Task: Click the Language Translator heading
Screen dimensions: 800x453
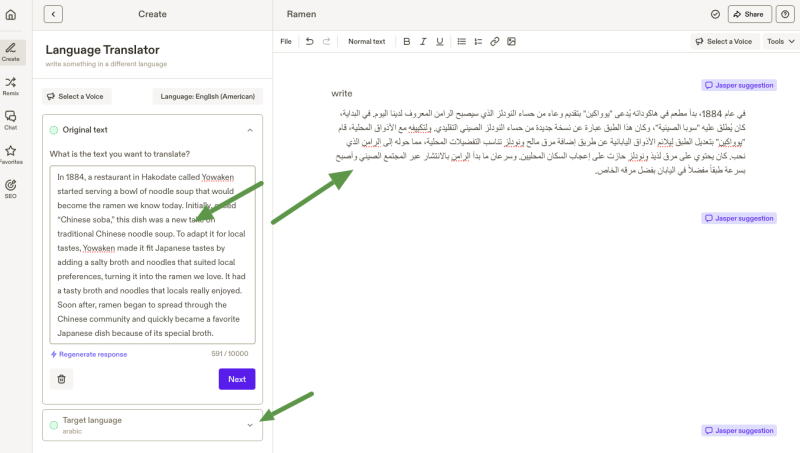Action: [103, 50]
